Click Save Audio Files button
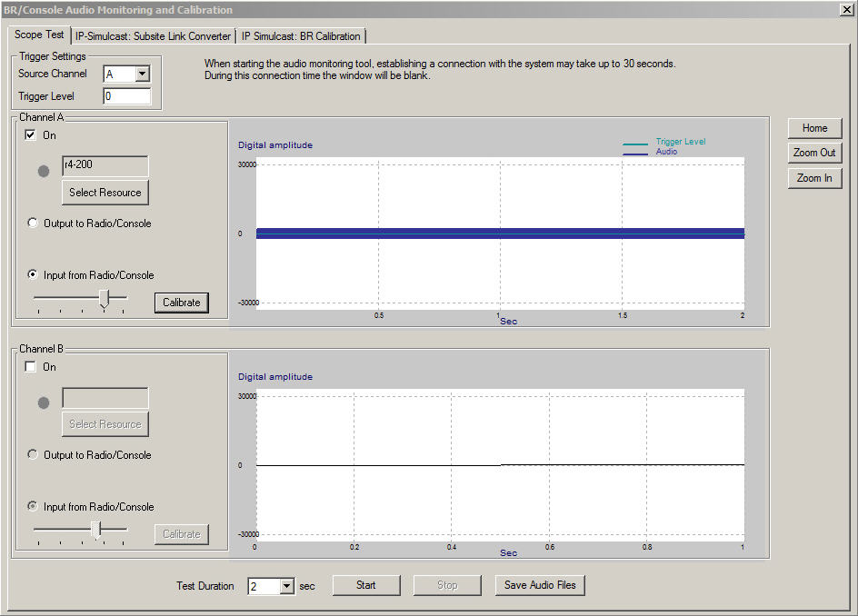 click(x=540, y=585)
